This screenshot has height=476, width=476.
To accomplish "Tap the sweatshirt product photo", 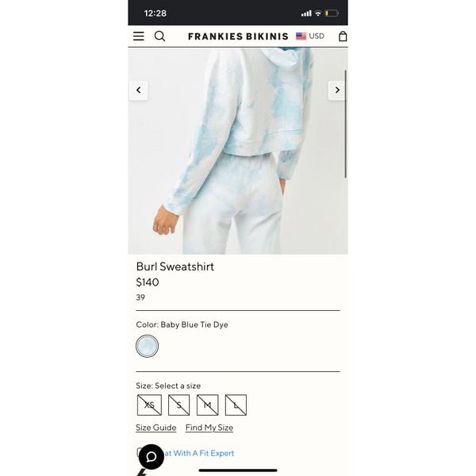I will [238, 151].
